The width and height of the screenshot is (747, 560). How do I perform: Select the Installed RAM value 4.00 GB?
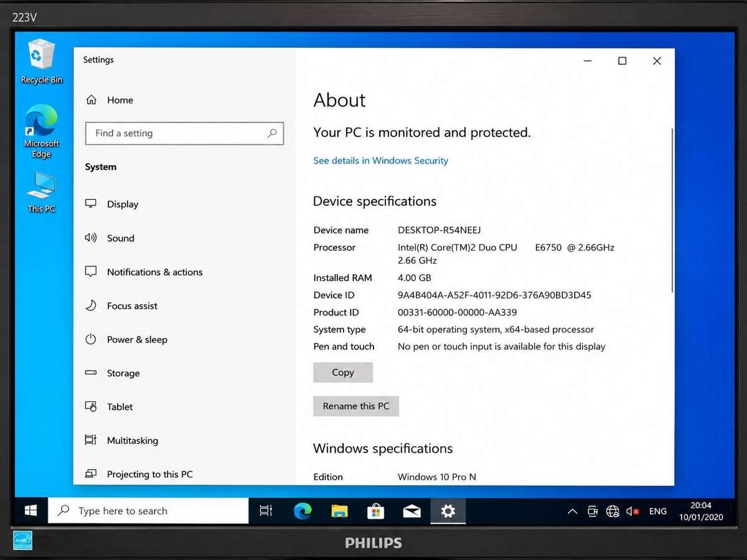pos(415,278)
